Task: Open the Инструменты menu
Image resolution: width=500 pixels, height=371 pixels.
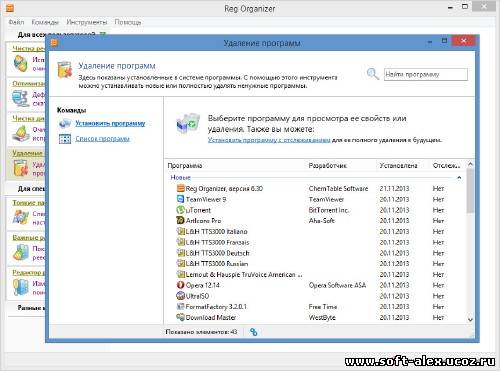Action: (x=87, y=22)
